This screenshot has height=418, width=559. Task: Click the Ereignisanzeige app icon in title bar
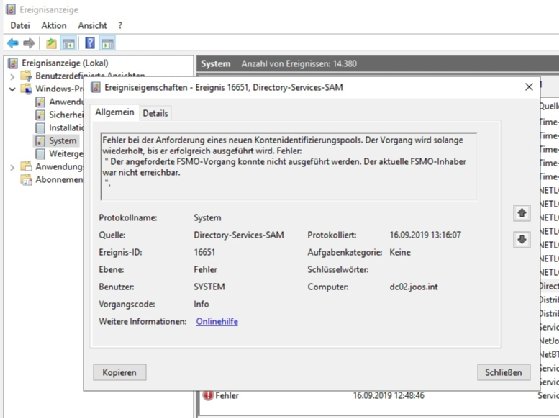point(11,10)
